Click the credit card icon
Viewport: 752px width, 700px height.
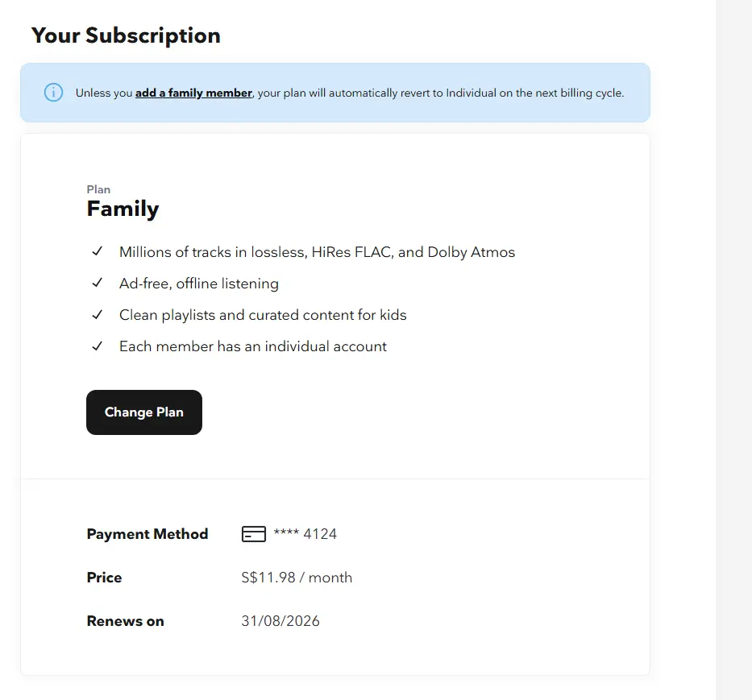click(254, 534)
